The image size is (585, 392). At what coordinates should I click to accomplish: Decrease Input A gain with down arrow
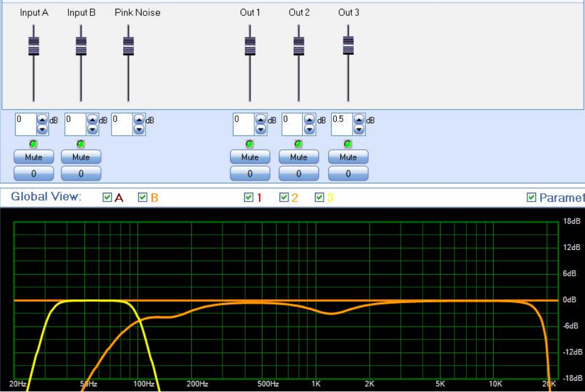click(x=42, y=130)
